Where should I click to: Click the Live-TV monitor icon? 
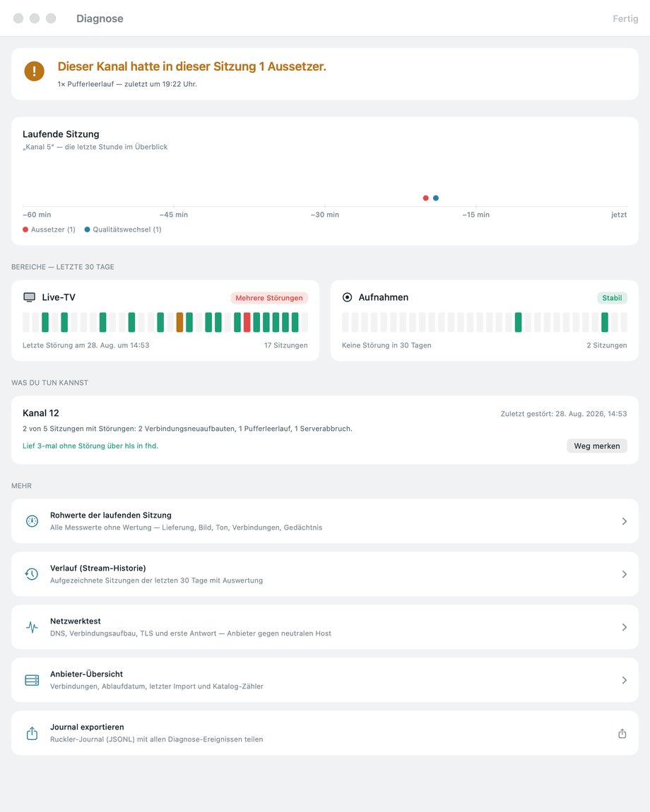pos(30,297)
